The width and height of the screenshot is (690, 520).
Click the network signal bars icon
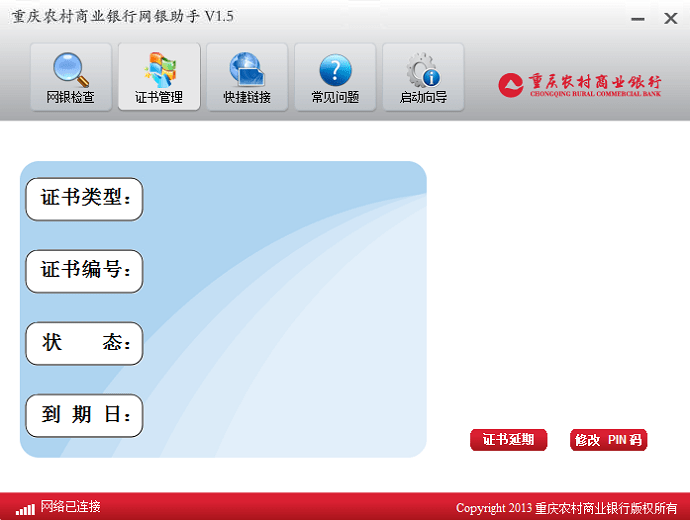point(25,509)
